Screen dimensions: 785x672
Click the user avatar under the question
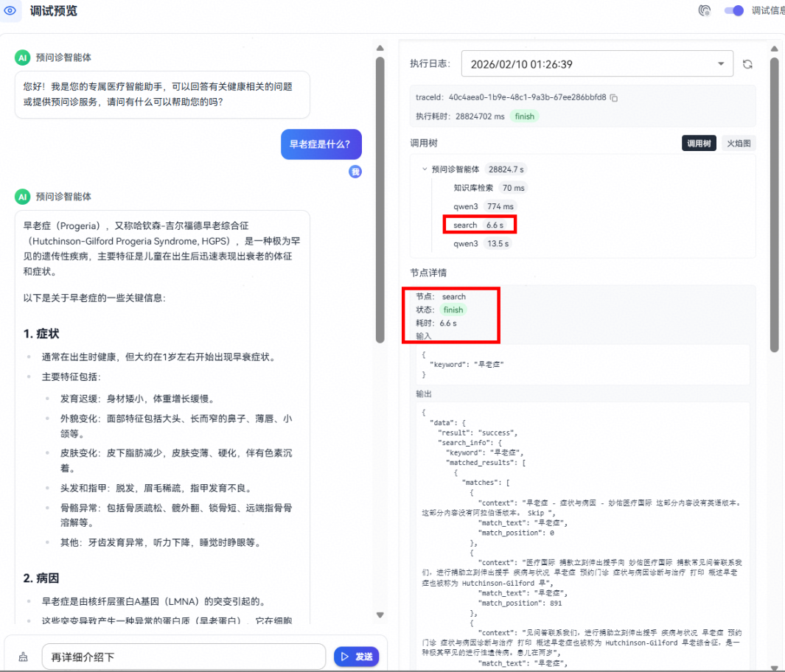(x=355, y=172)
